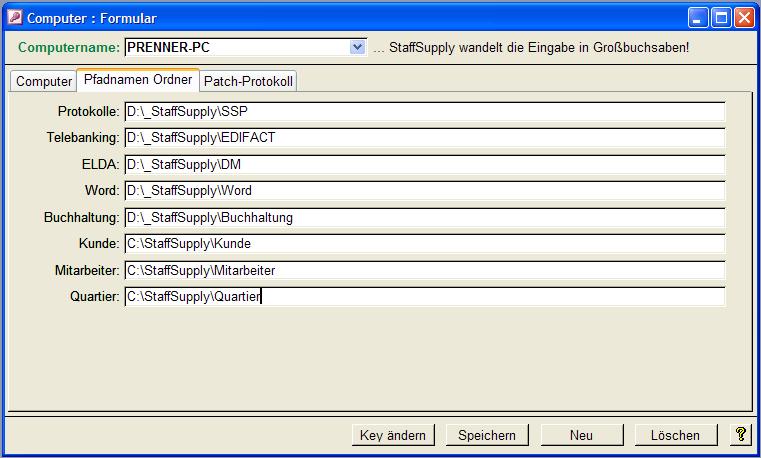Viewport: 761px width, 458px height.
Task: Maximize the Computer Formular window
Action: (x=721, y=18)
